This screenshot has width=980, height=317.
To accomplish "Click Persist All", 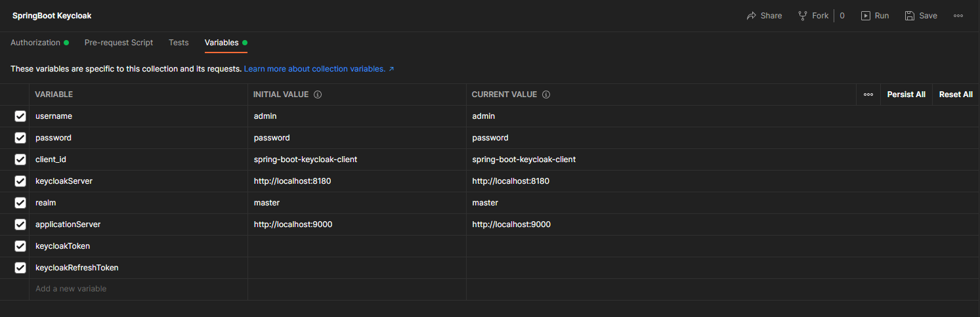I will pyautogui.click(x=906, y=95).
